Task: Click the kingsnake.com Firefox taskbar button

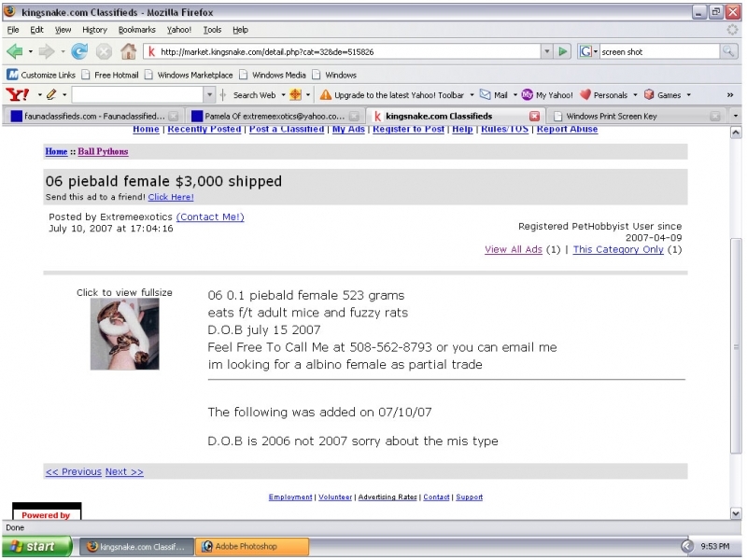Action: (136, 546)
